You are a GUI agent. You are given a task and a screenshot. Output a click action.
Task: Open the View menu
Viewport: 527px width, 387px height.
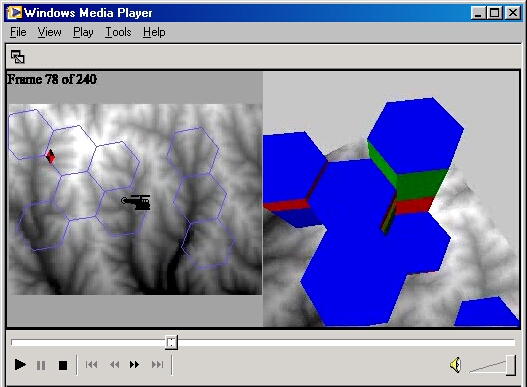[x=49, y=32]
